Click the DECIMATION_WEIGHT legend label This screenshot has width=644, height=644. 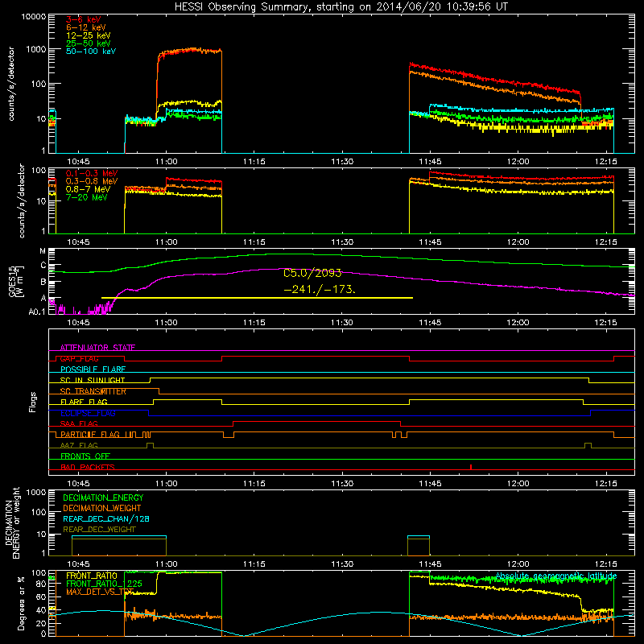[x=102, y=508]
